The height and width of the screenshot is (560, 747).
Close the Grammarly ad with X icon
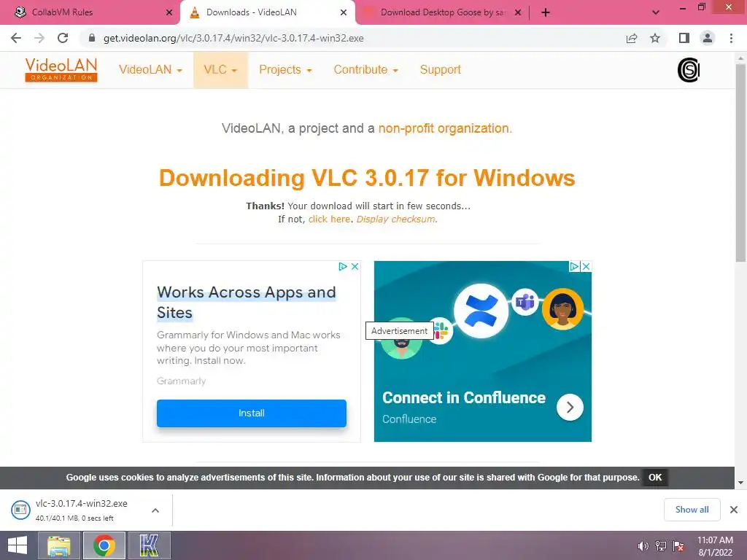pos(355,267)
